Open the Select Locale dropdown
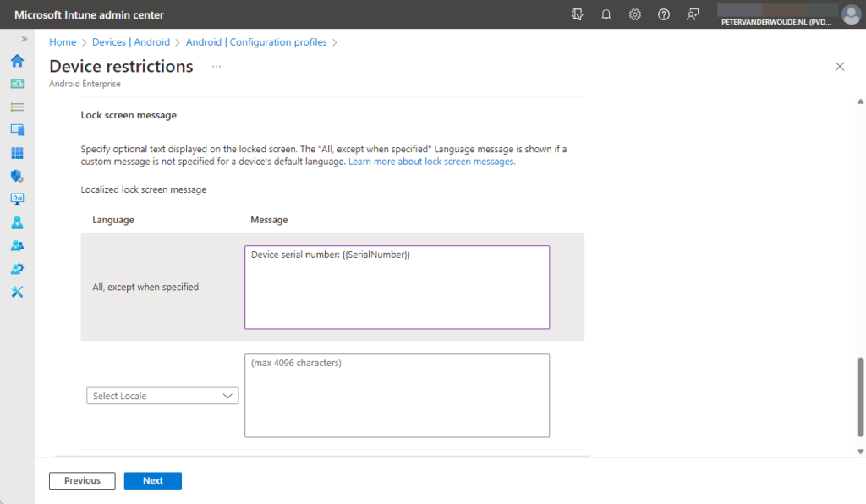 162,395
